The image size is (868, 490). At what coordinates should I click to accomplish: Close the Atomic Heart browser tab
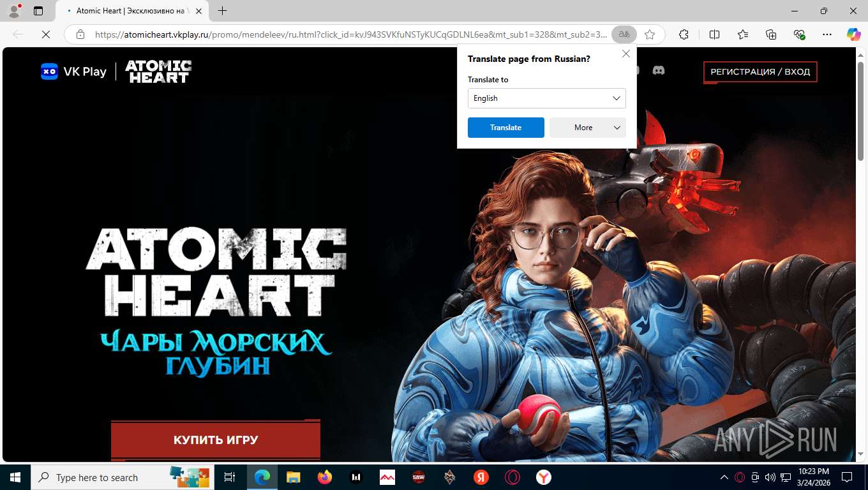[x=198, y=11]
